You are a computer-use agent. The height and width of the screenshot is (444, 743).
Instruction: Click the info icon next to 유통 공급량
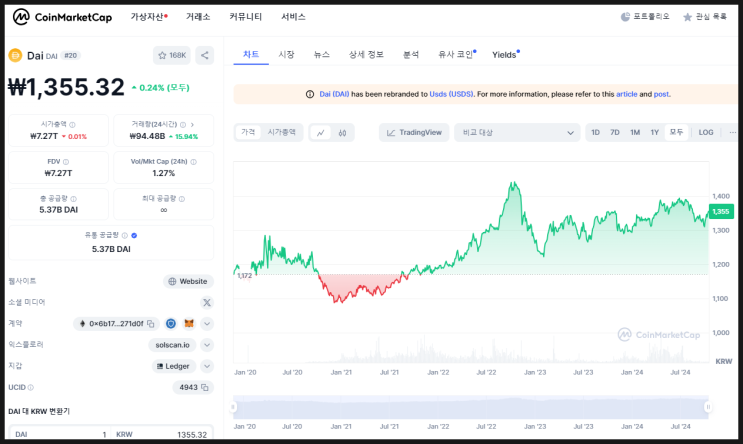pyautogui.click(x=125, y=236)
